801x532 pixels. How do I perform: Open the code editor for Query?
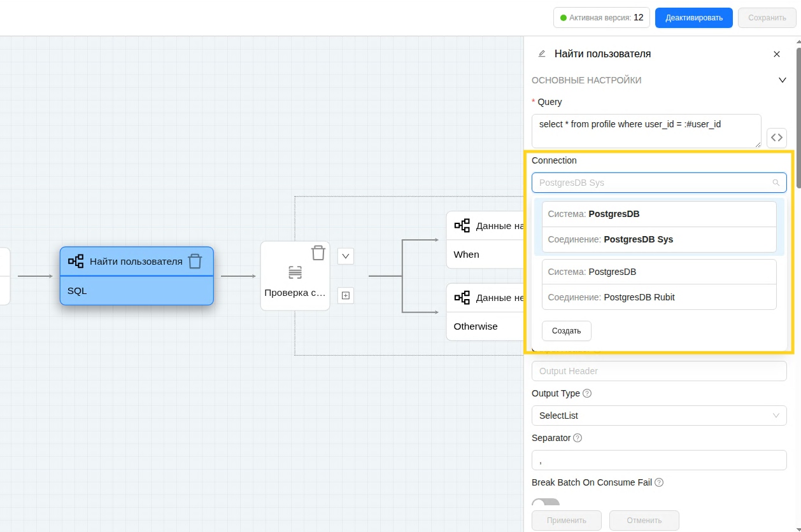pyautogui.click(x=776, y=137)
